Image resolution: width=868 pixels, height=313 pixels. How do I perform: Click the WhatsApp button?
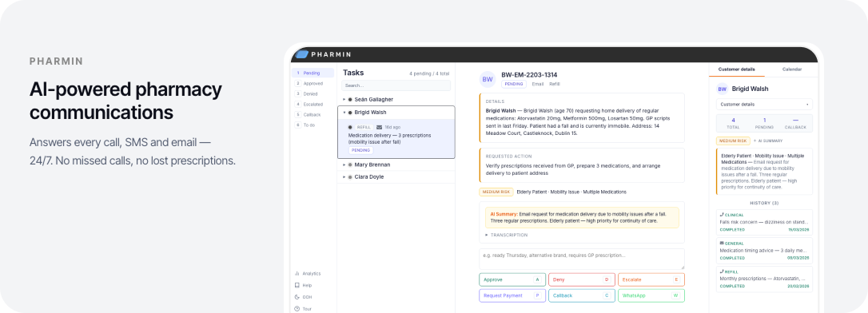tap(651, 296)
